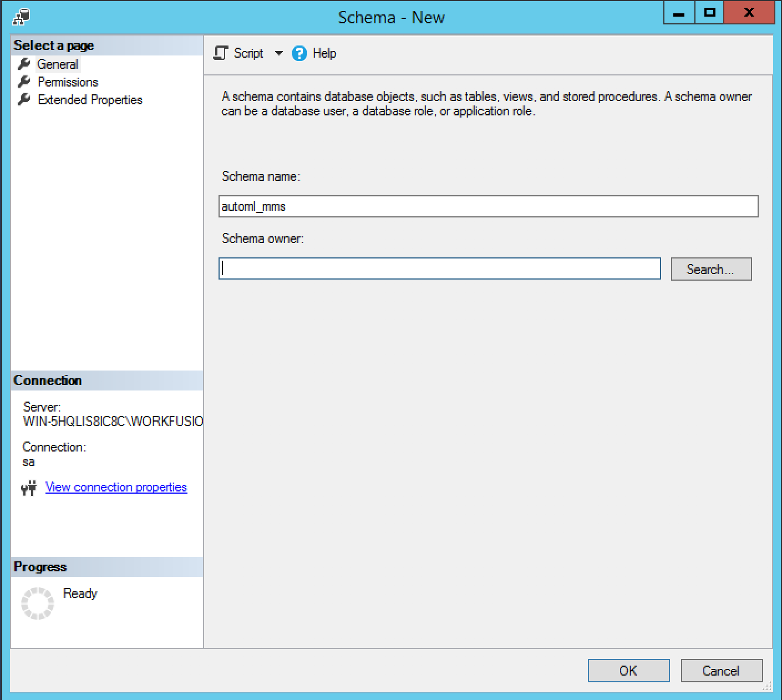
Task: Click the Cancel button
Action: point(721,671)
